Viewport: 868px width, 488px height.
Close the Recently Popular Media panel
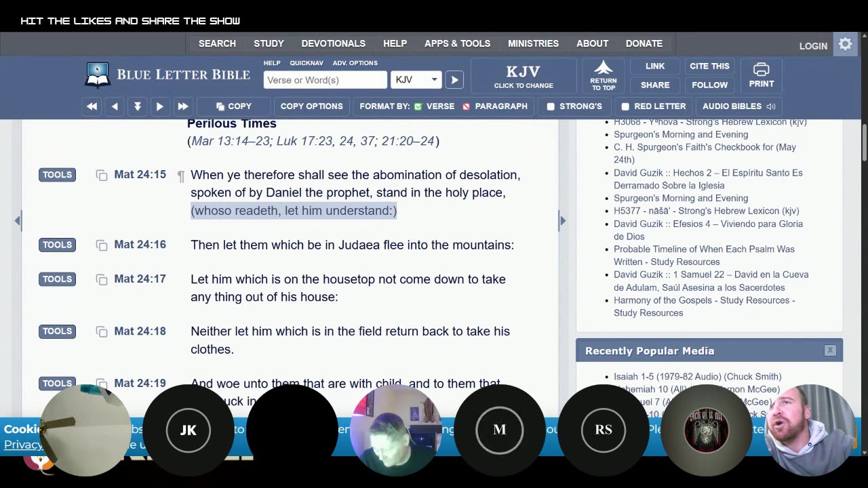click(830, 350)
